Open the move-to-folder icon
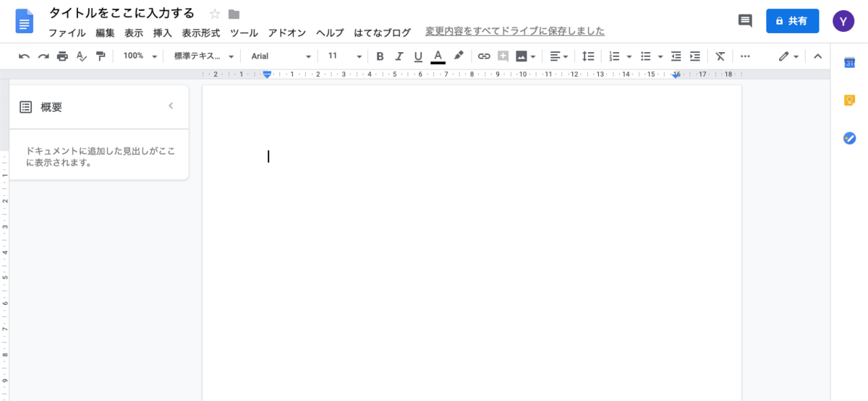Viewport: 868px width, 401px height. (234, 14)
